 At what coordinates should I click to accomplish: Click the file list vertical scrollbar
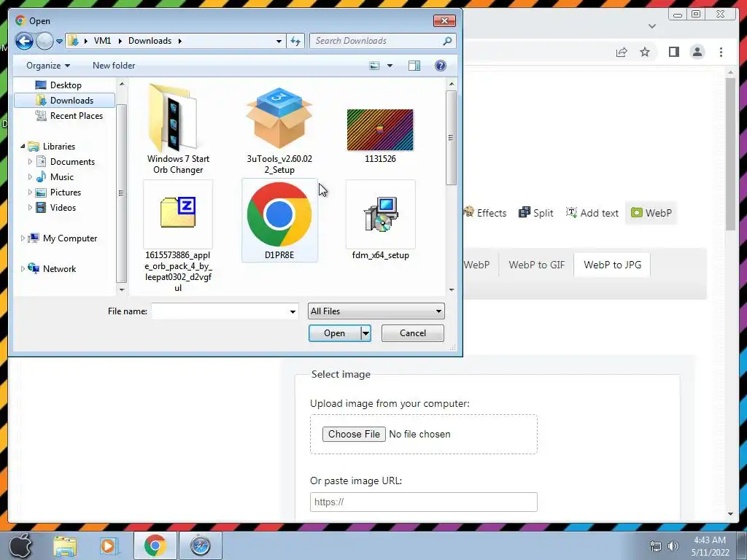click(451, 138)
